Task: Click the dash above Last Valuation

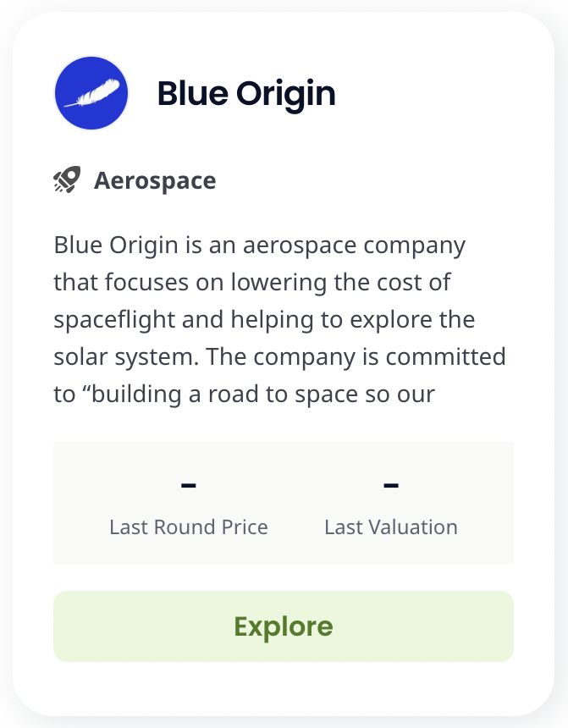Action: (391, 485)
